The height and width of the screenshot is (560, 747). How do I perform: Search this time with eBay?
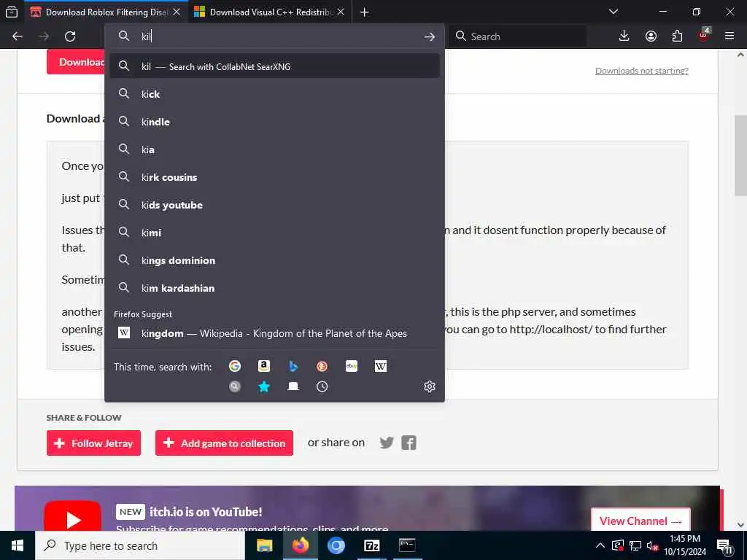point(352,366)
